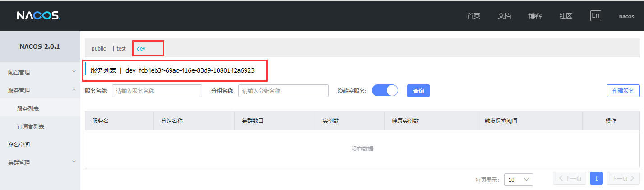This screenshot has height=190, width=644.
Task: Select 订阅者列表 in the sidebar
Action: [40, 126]
